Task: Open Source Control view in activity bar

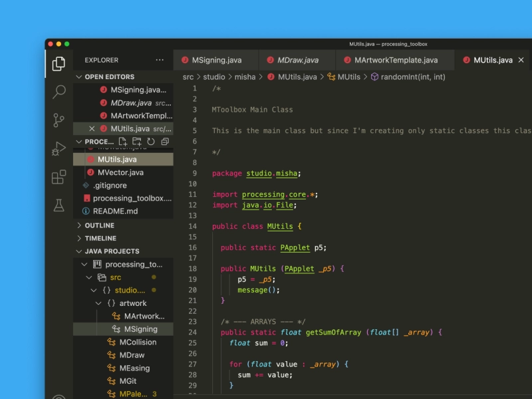Action: 59,120
